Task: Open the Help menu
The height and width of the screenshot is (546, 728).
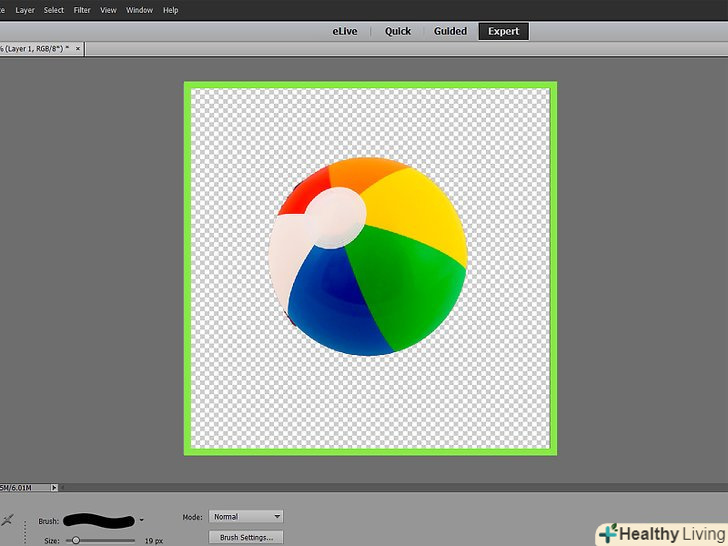Action: [170, 10]
